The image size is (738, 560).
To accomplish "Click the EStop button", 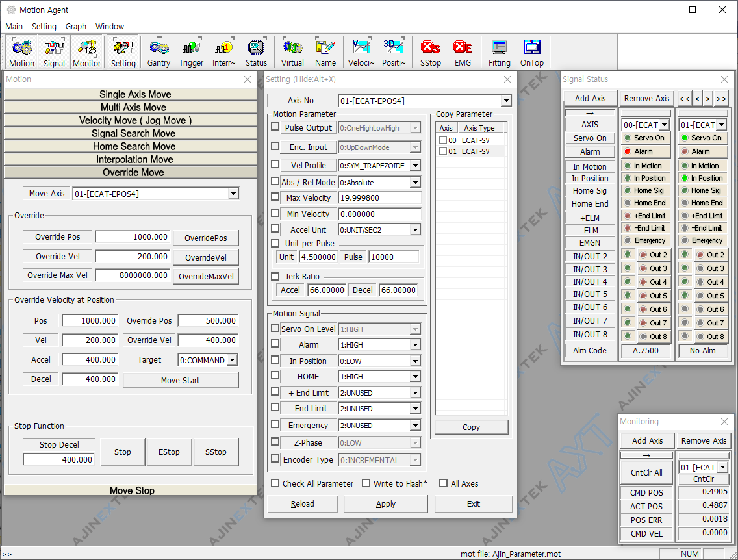I will coord(169,452).
